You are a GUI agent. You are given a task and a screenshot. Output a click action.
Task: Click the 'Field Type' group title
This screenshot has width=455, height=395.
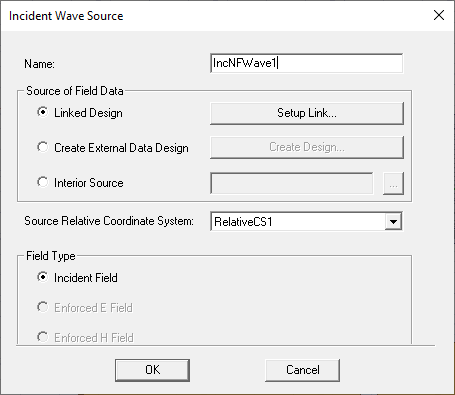pos(51,256)
